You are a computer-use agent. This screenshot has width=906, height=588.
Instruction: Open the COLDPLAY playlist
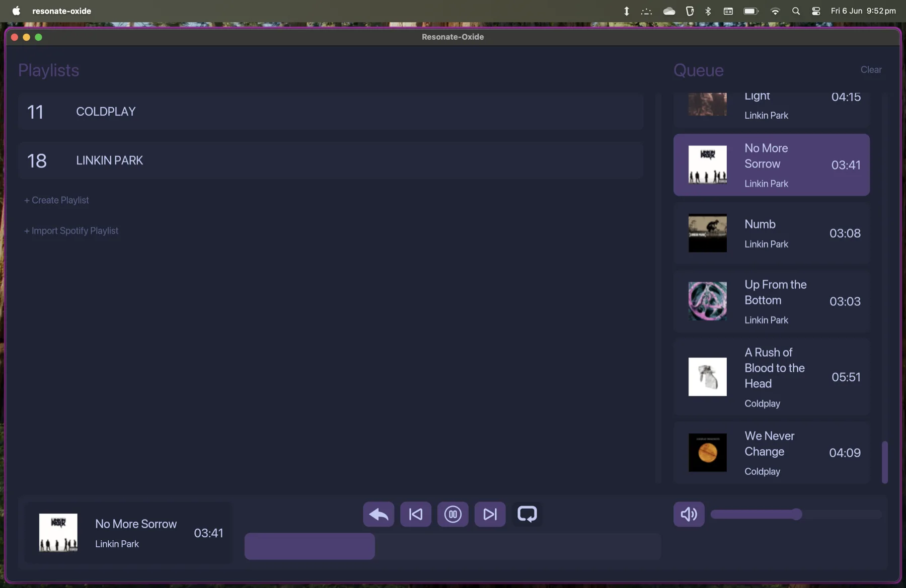tap(331, 111)
